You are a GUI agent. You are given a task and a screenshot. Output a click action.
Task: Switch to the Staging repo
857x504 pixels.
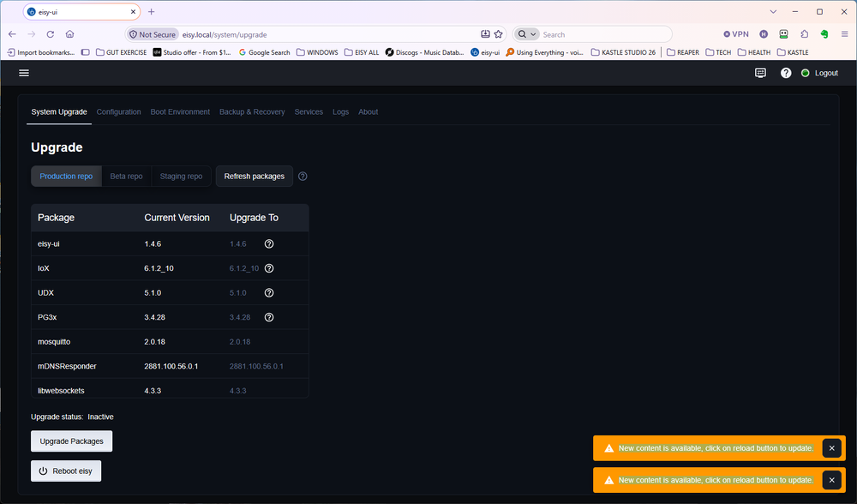pyautogui.click(x=181, y=176)
